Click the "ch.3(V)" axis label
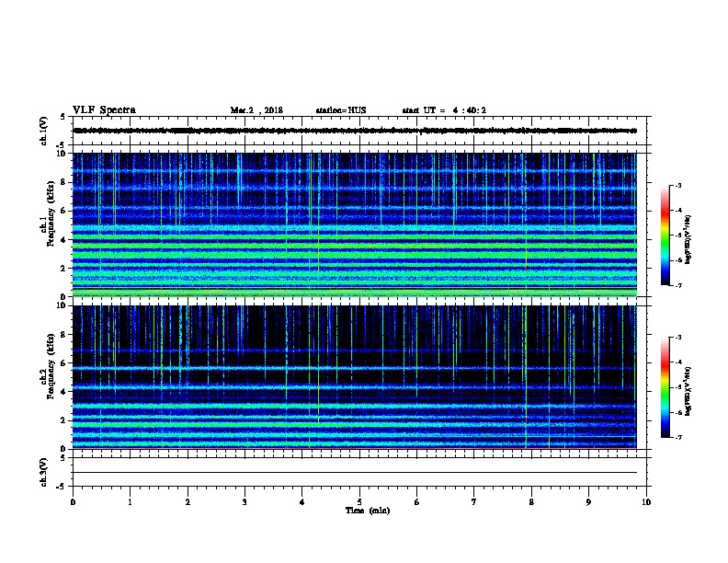 click(43, 472)
